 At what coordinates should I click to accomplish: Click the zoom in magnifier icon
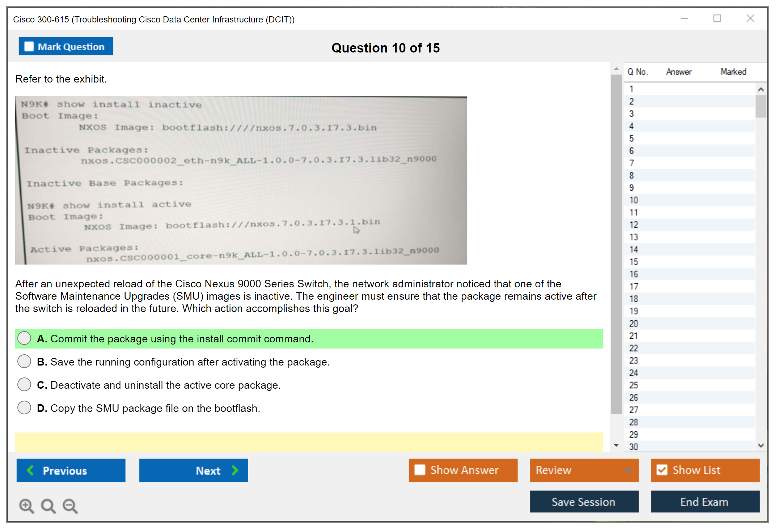(x=26, y=506)
